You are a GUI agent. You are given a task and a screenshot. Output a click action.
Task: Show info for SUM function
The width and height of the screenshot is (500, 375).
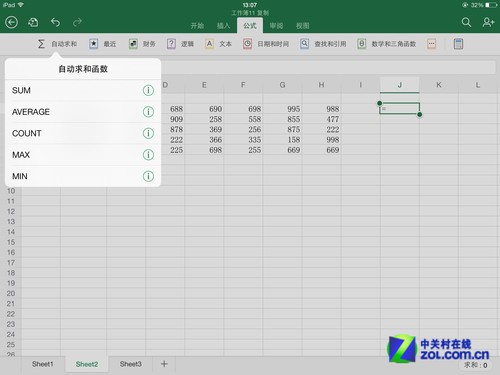point(148,90)
